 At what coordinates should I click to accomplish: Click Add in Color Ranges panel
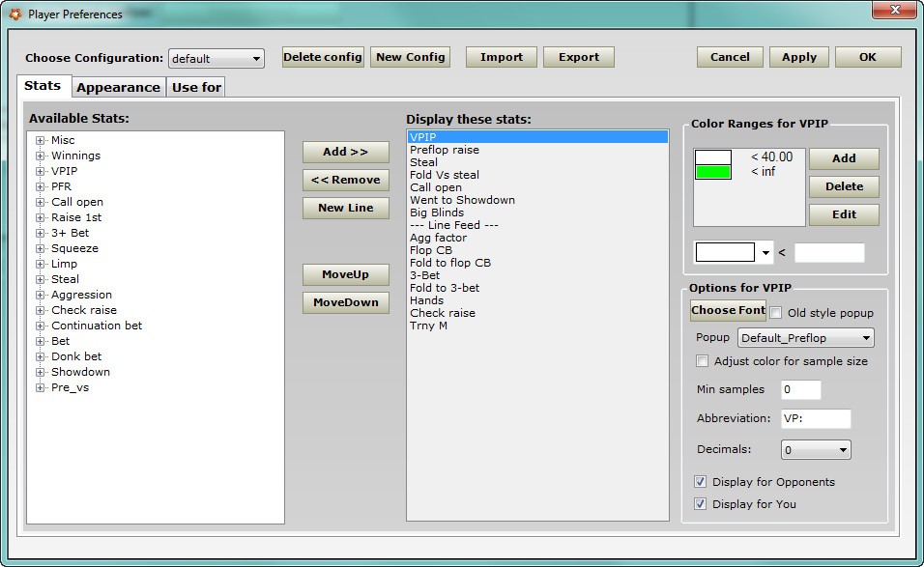click(844, 158)
